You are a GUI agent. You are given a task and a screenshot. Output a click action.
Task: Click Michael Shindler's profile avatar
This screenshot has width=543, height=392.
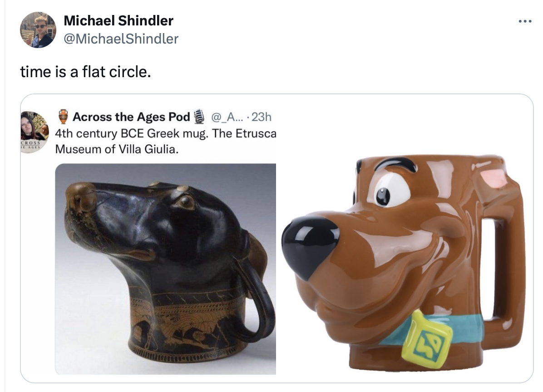38,30
